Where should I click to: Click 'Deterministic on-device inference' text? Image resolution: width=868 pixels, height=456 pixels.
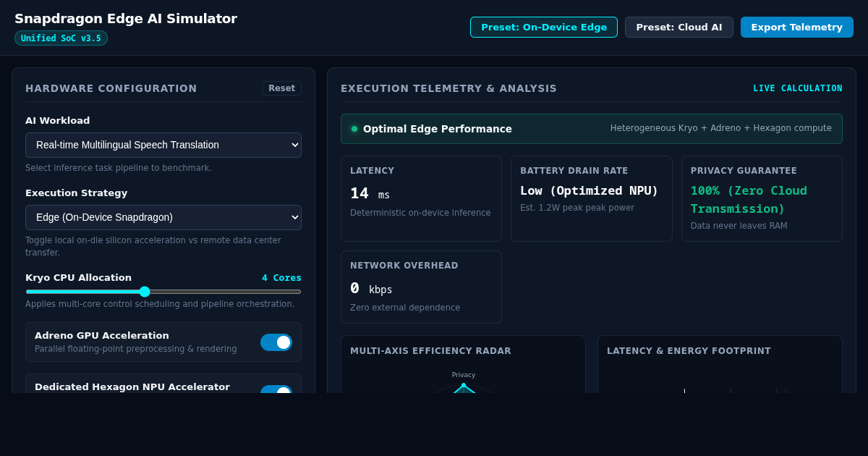pos(420,213)
